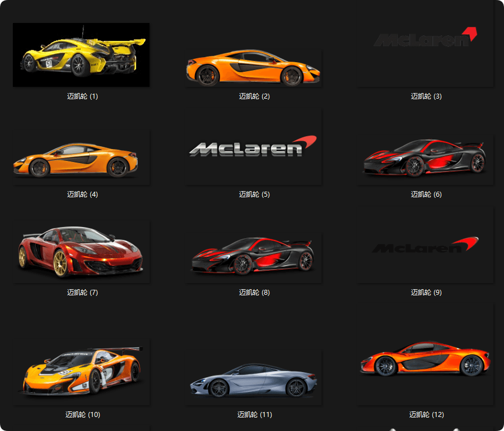This screenshot has height=431, width=504.
Task: Select the black-red car image 迈凯轮 (8)
Action: [x=253, y=257]
